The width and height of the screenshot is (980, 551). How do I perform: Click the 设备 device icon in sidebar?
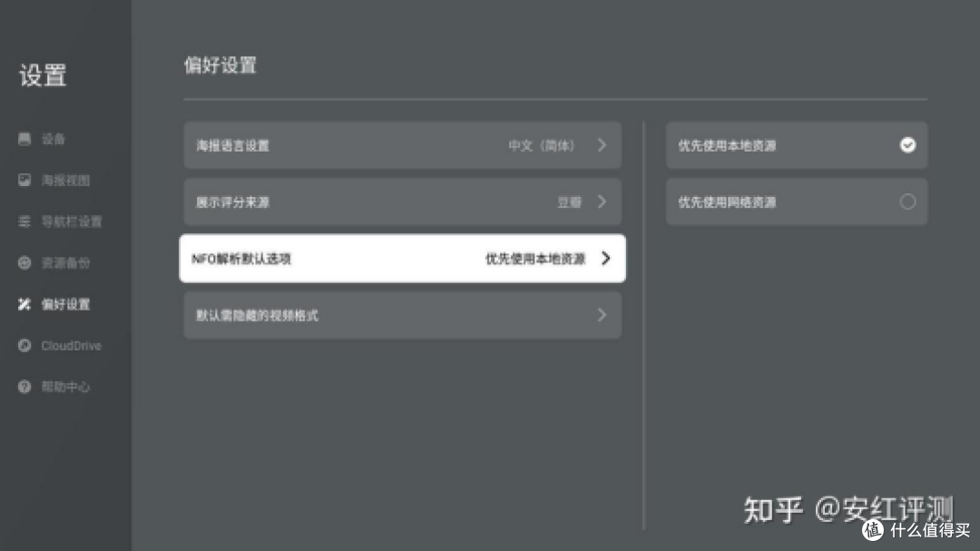click(x=24, y=139)
